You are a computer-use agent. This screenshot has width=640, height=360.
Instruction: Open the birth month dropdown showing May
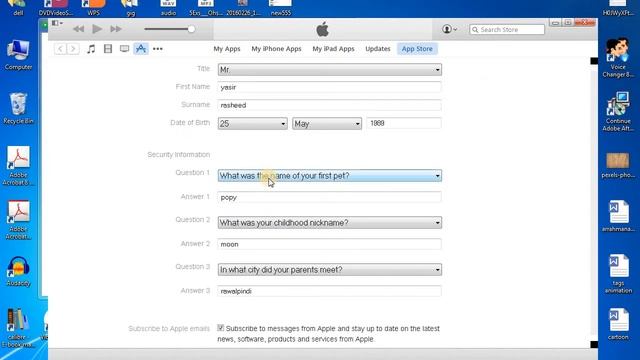[327, 124]
